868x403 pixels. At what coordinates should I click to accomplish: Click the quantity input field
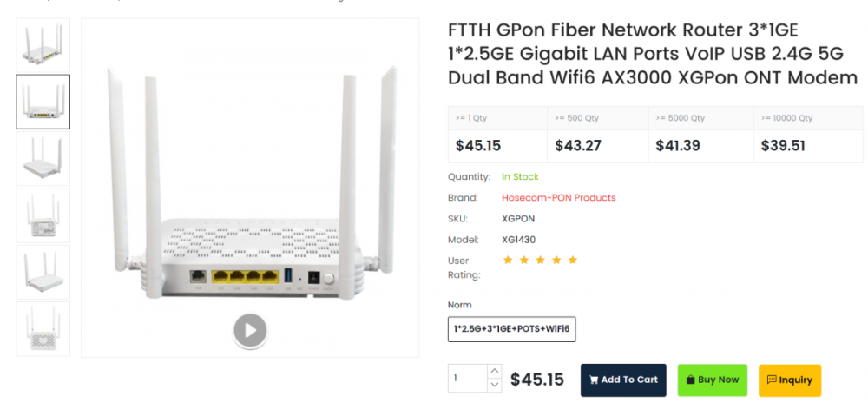[469, 379]
